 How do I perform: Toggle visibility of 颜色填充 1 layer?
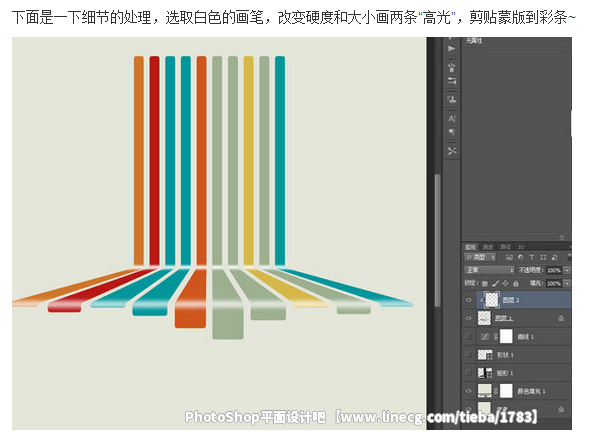[469, 391]
